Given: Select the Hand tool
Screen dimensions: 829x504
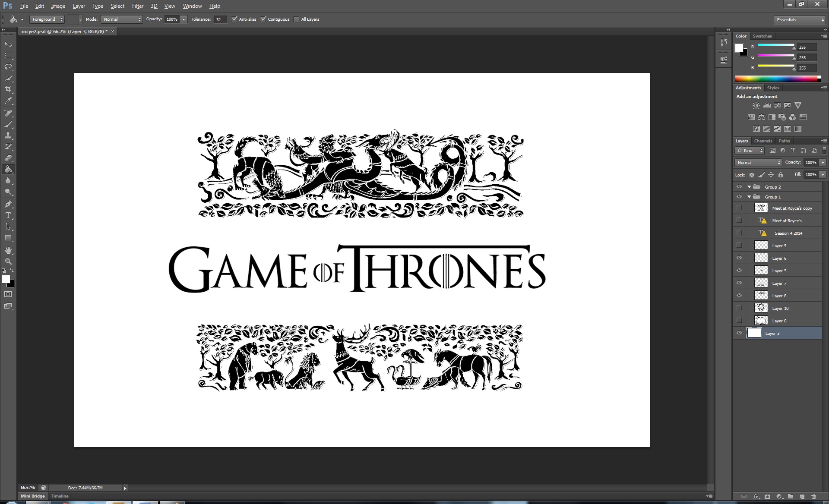Looking at the screenshot, I should pyautogui.click(x=8, y=250).
